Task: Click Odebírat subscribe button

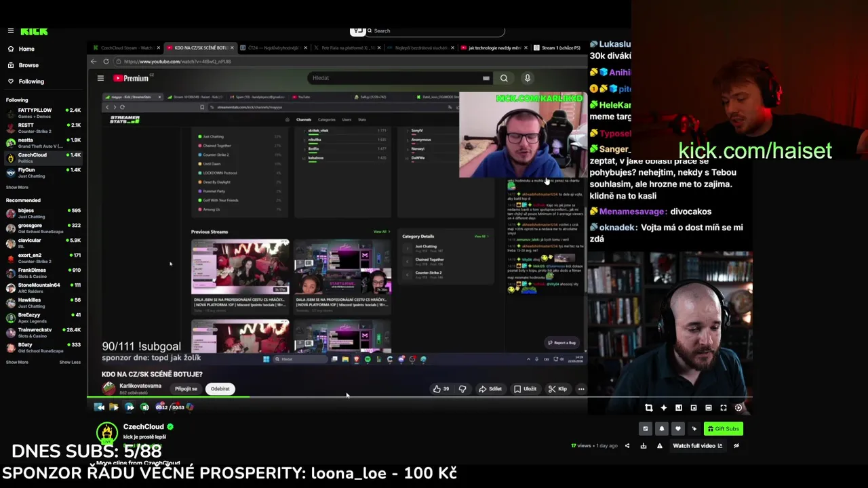Action: [x=220, y=389]
